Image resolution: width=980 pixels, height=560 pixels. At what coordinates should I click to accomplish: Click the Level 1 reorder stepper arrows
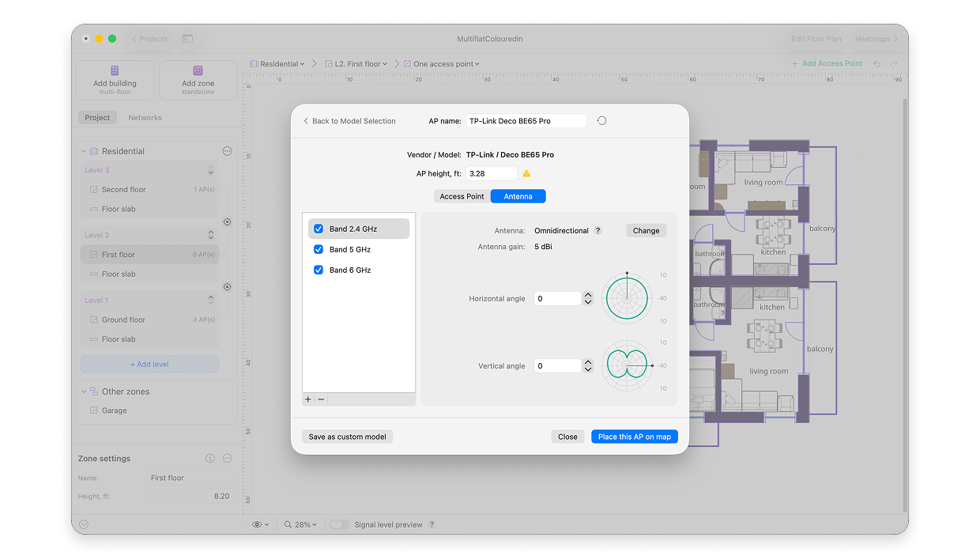coord(211,300)
